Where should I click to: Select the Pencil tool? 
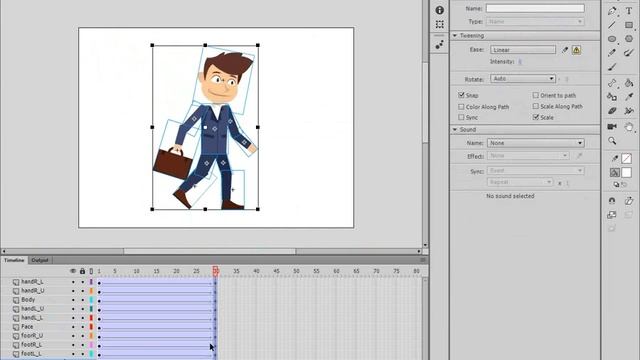[x=612, y=53]
